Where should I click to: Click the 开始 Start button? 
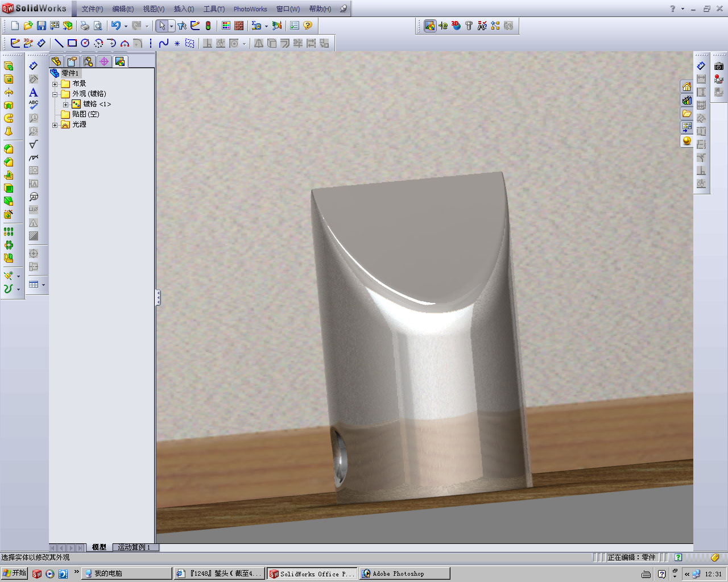coord(14,573)
